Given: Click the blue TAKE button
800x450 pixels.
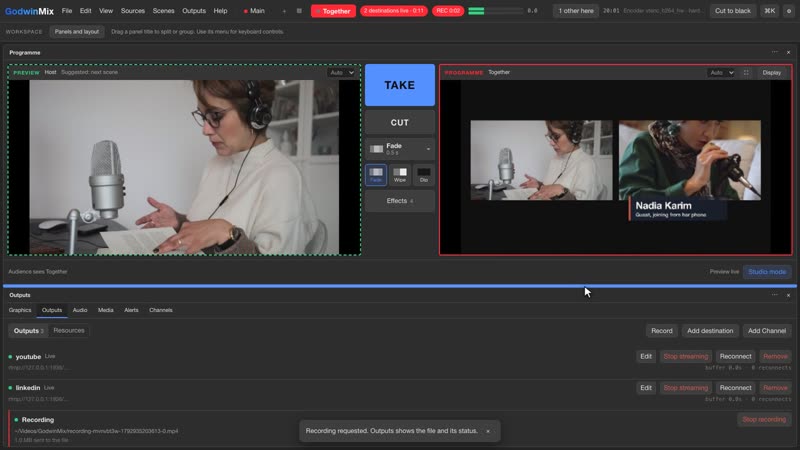Looking at the screenshot, I should 399,85.
